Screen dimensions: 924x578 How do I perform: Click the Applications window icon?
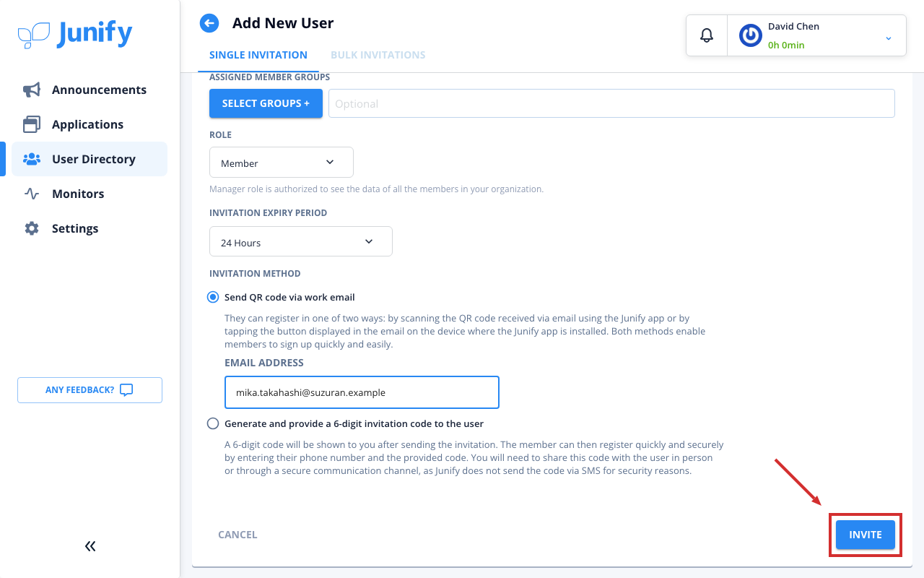32,124
